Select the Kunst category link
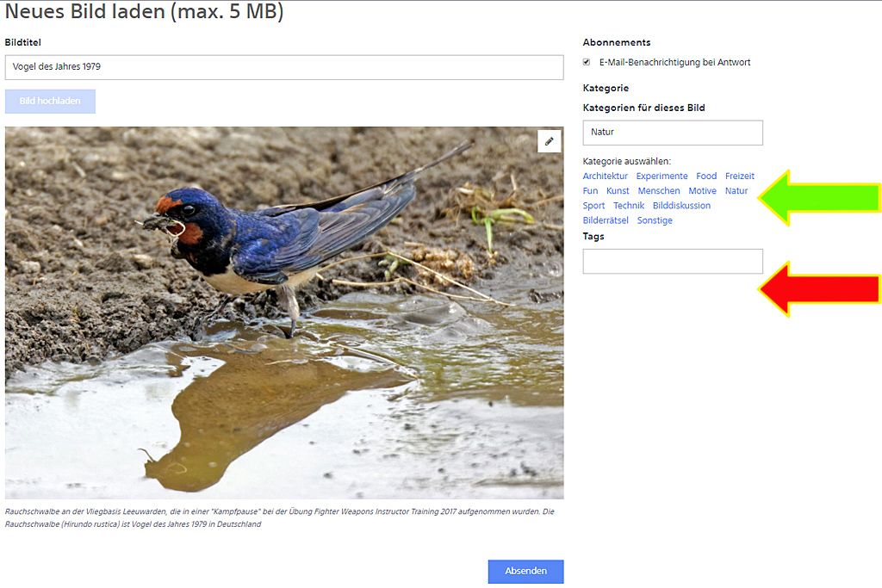 (x=618, y=191)
